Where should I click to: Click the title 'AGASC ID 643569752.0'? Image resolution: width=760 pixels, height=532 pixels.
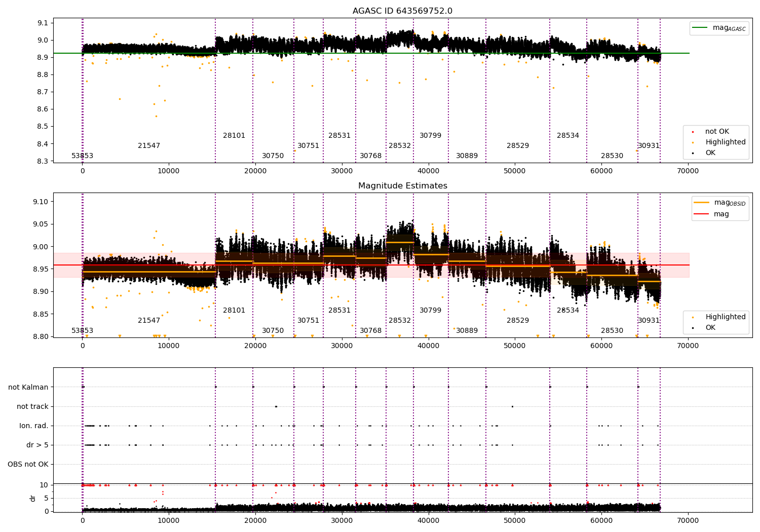click(402, 11)
